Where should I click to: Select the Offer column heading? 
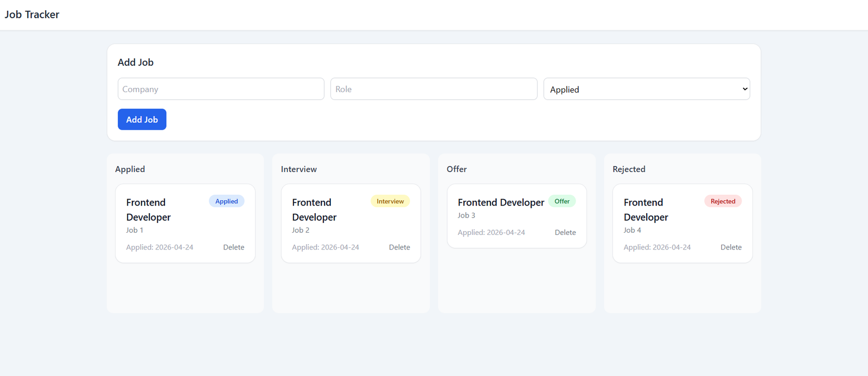coord(457,169)
